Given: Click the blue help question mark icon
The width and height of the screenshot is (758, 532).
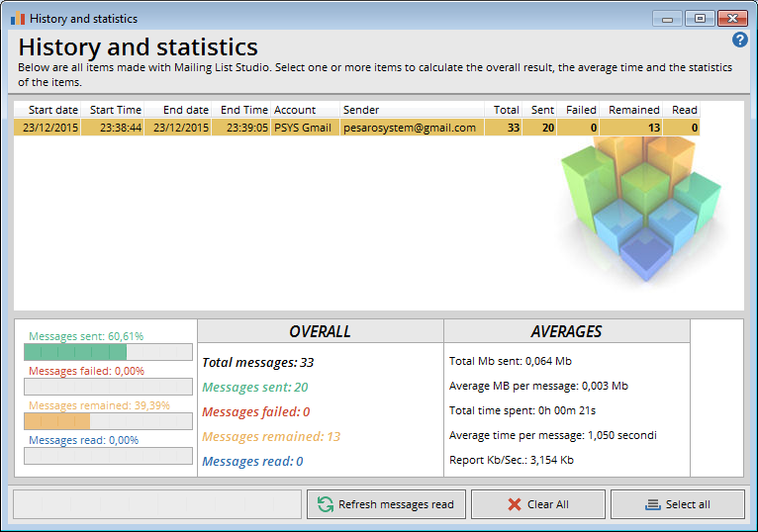Looking at the screenshot, I should point(739,40).
